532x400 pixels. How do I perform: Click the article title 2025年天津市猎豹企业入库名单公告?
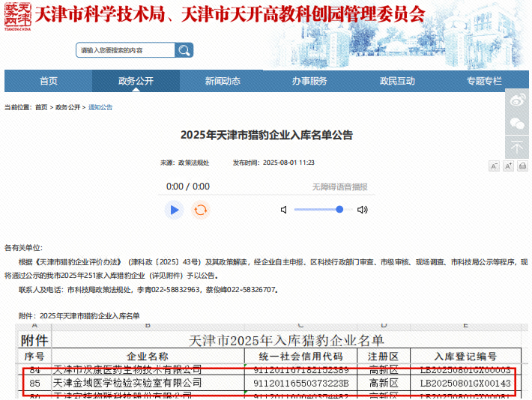pyautogui.click(x=267, y=135)
